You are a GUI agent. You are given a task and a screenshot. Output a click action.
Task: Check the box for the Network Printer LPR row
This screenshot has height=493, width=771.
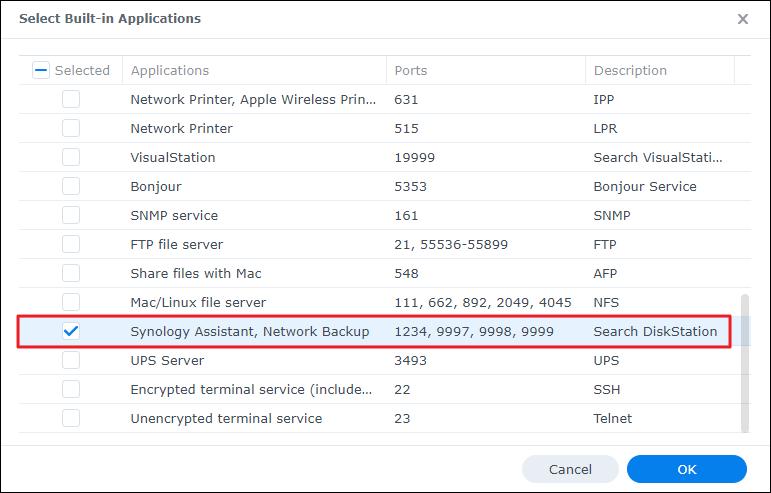pos(71,128)
